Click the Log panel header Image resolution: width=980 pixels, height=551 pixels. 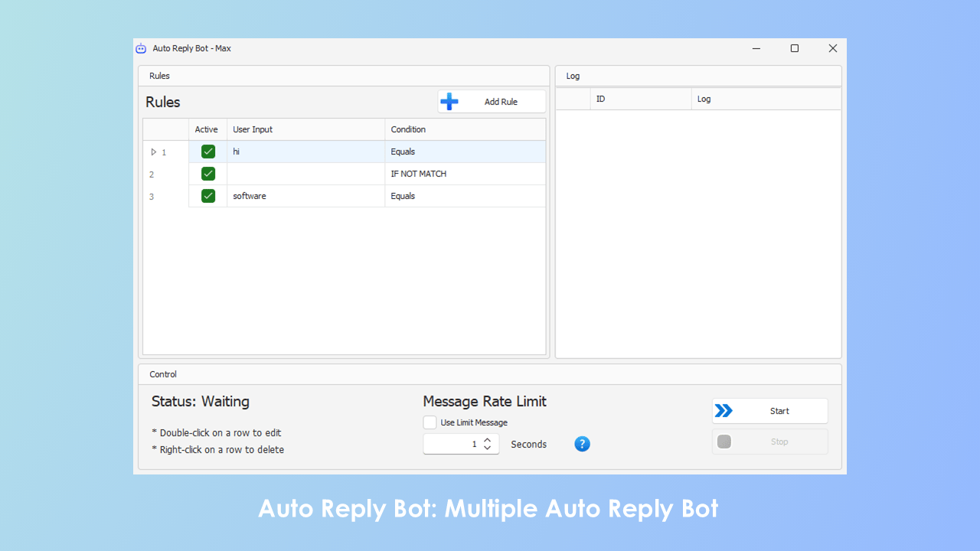[573, 76]
